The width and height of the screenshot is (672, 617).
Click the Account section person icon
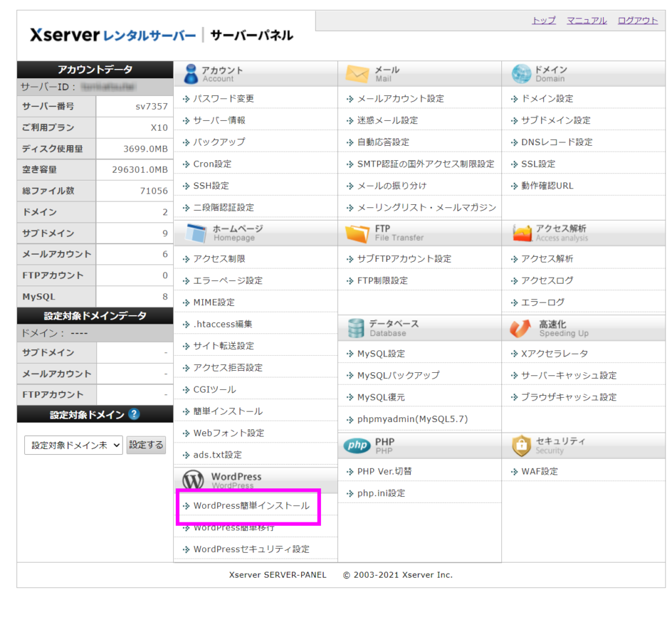(191, 74)
